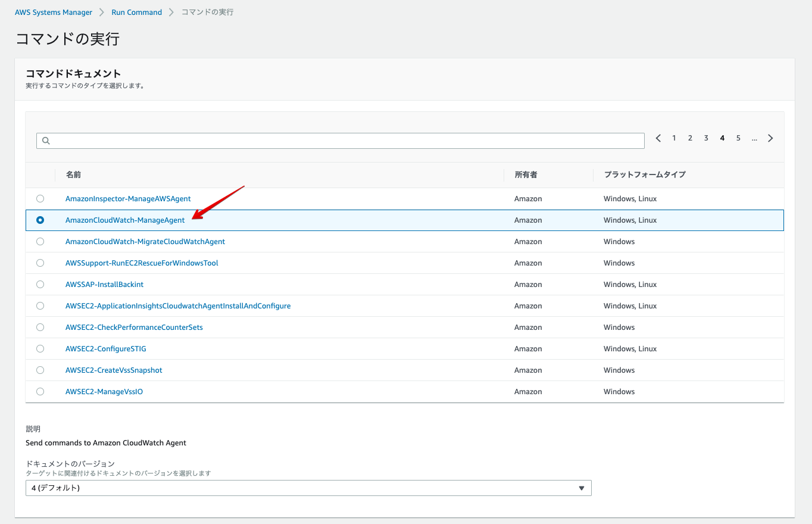
Task: Open the AWSSAP-InstallBackint document link
Action: coord(104,284)
